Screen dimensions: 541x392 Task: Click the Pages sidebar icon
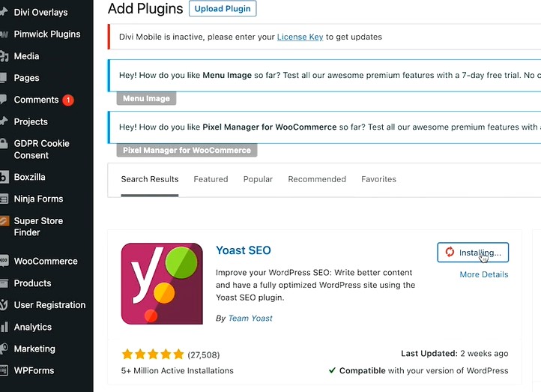click(x=4, y=78)
